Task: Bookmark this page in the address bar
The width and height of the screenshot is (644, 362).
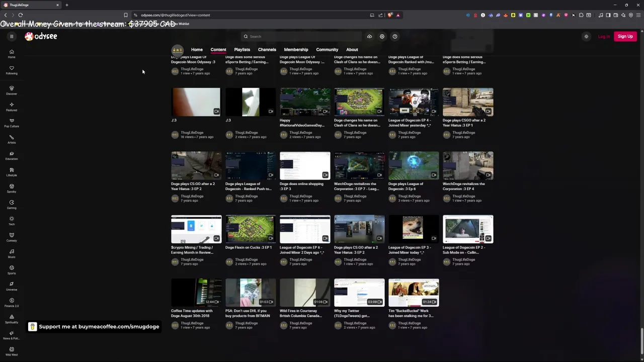Action: click(x=126, y=15)
